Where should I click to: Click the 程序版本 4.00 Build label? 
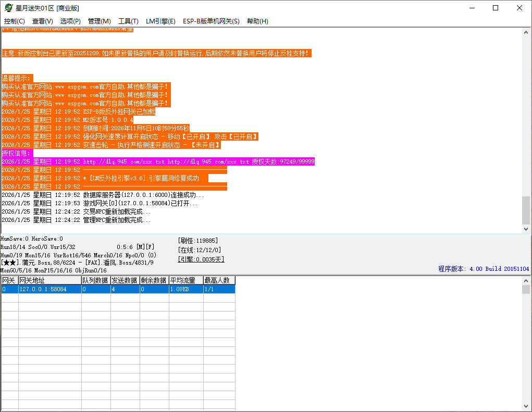[483, 269]
